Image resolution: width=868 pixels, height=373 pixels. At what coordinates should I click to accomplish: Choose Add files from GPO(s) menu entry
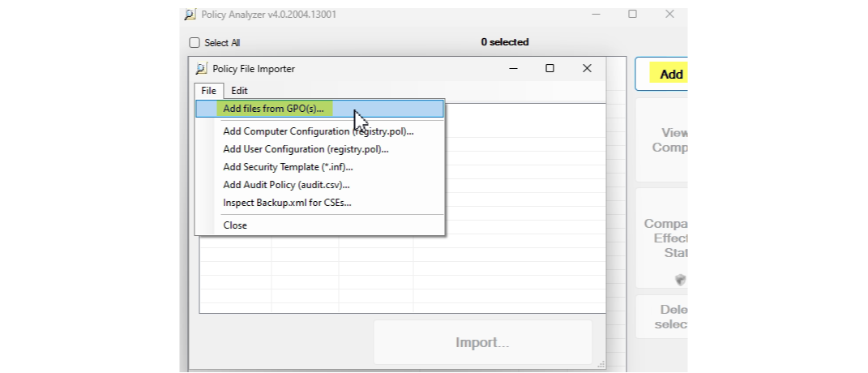(x=319, y=109)
